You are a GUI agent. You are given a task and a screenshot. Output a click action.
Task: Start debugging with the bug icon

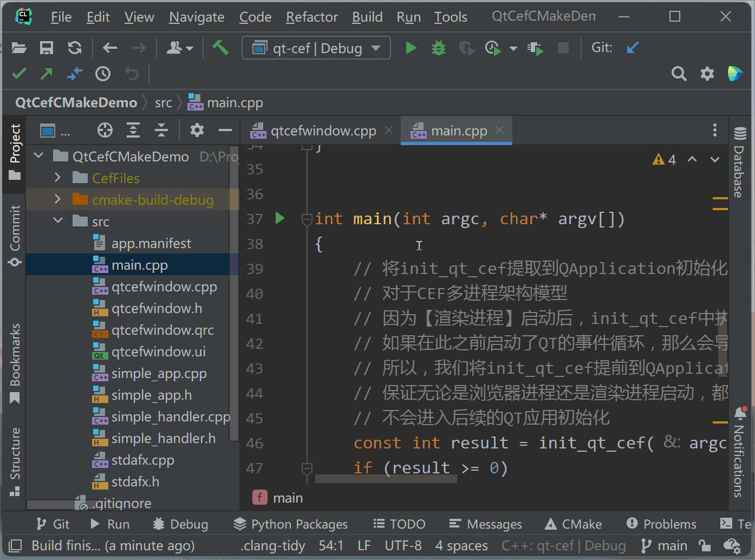(439, 48)
